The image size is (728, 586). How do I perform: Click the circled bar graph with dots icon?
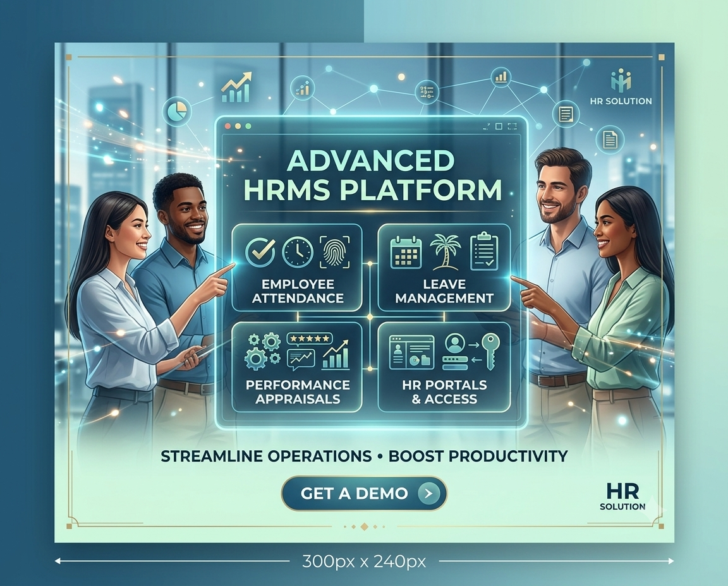(x=303, y=88)
